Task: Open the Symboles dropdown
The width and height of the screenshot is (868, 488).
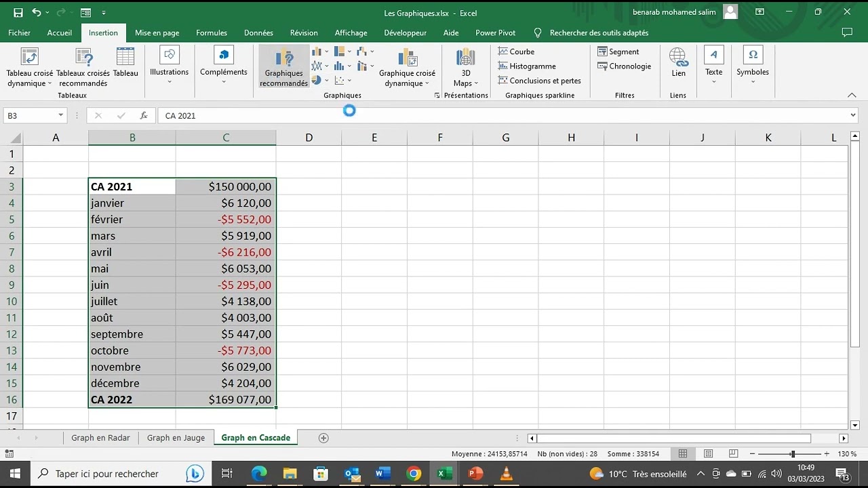Action: tap(753, 66)
